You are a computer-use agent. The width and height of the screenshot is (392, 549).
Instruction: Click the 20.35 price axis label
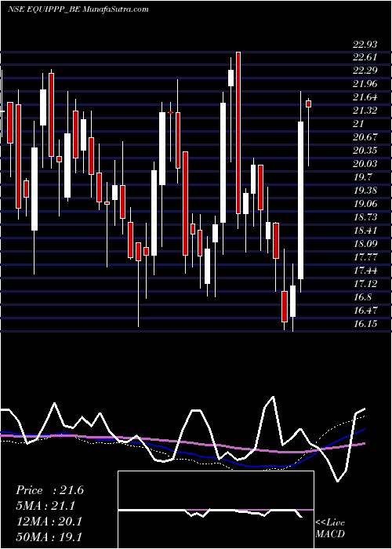coord(365,151)
